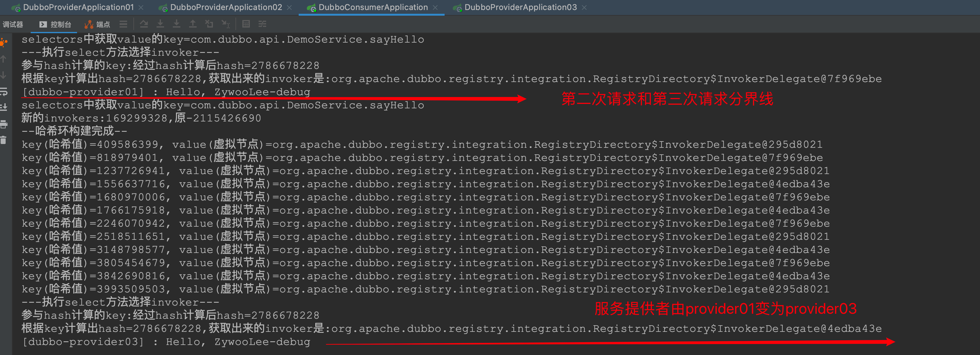Click the hash ring entry key 3805454679
The height and width of the screenshot is (355, 980).
pyautogui.click(x=425, y=263)
